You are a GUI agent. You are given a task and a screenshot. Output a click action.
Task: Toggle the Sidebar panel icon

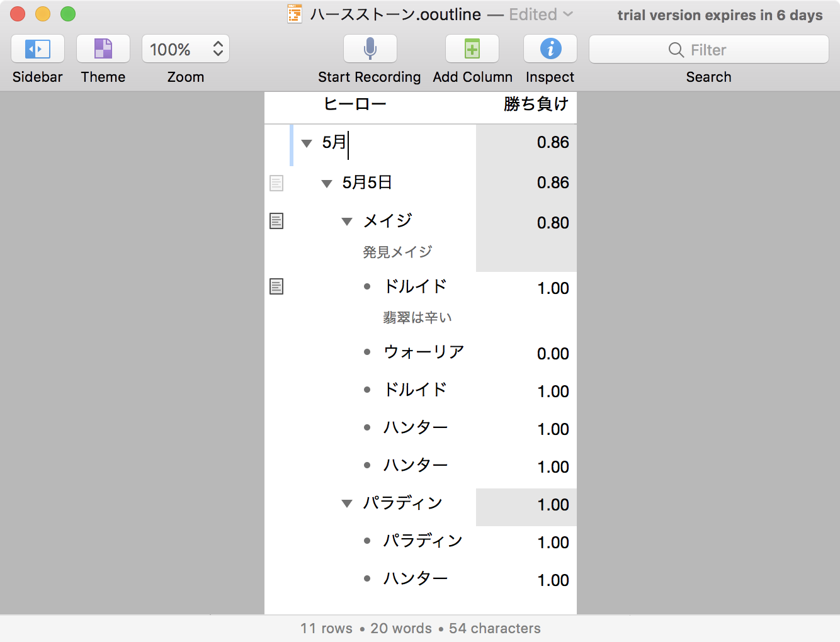pos(38,49)
